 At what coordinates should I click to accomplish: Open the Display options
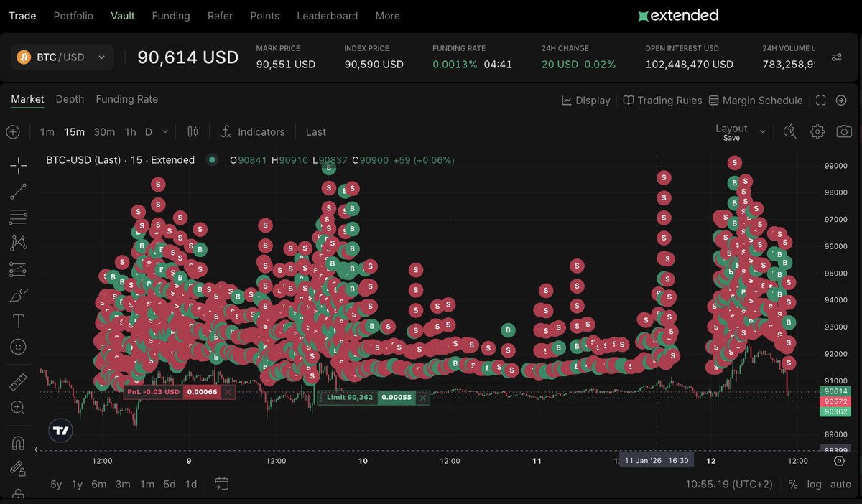(x=586, y=101)
